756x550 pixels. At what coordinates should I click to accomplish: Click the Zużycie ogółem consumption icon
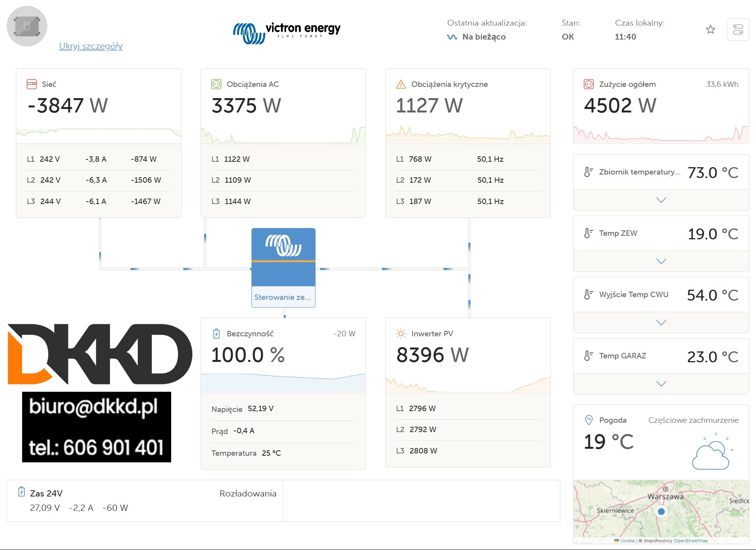(x=589, y=84)
